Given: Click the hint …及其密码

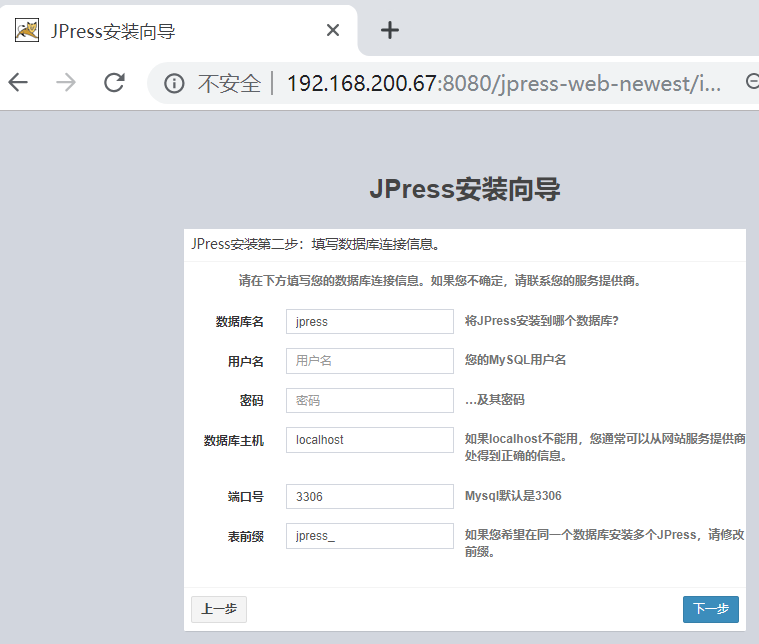Looking at the screenshot, I should coord(495,399).
